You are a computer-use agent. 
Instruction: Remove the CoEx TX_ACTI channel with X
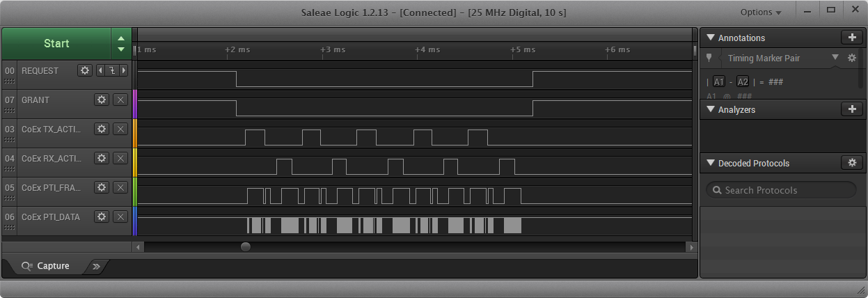click(120, 129)
